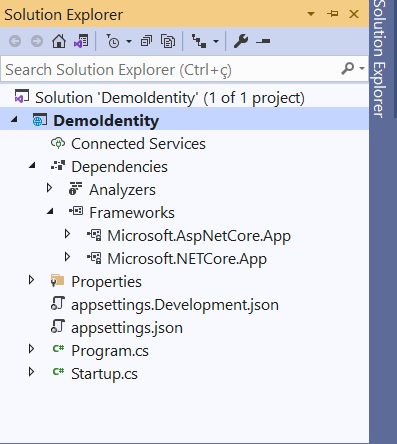The width and height of the screenshot is (397, 444).
Task: Select the vertical Solution Explorer tab
Action: [x=379, y=59]
